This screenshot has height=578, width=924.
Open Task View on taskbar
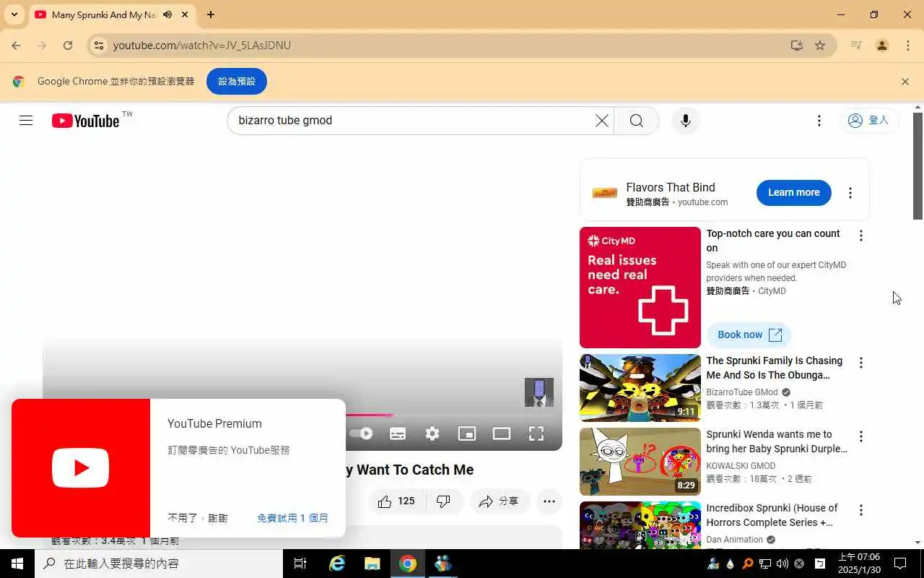300,564
